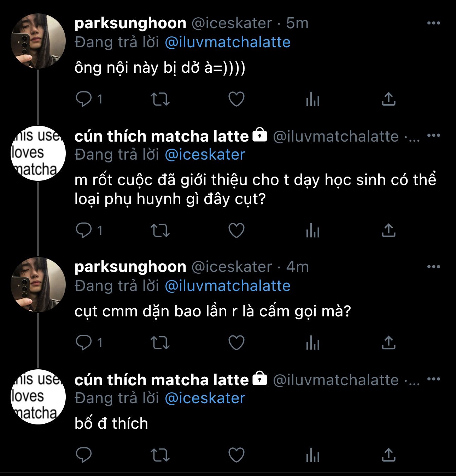Like the tweet "cụt cmm dặn bao lần"
Image resolution: width=456 pixels, height=476 pixels.
pyautogui.click(x=236, y=343)
